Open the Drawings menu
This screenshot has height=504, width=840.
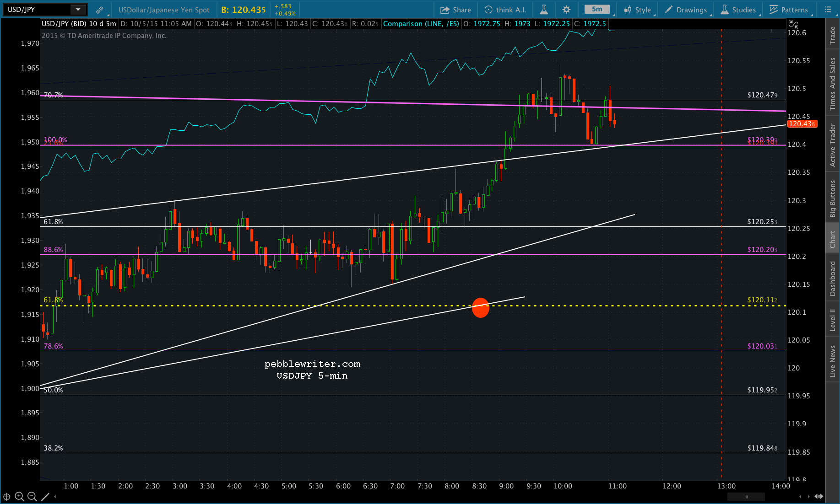686,10
